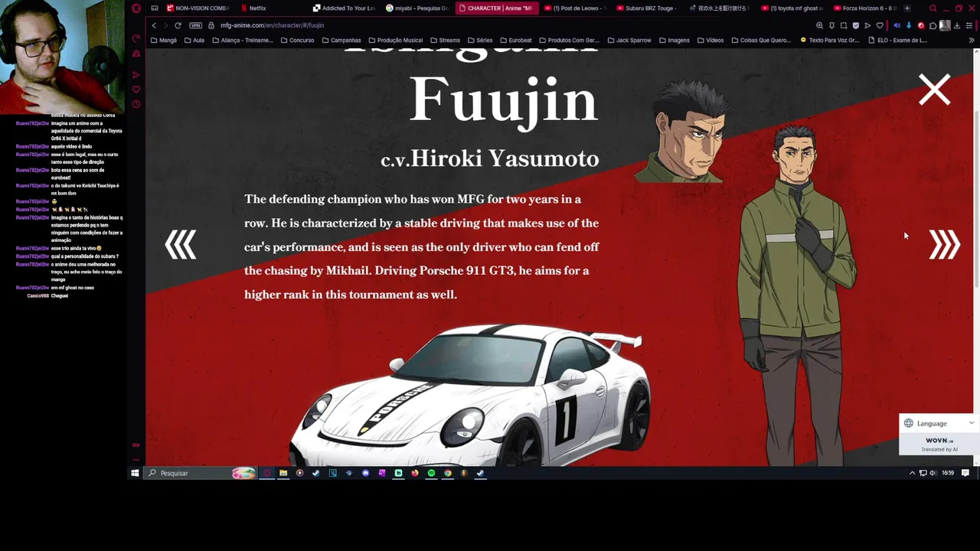This screenshot has height=551, width=980.
Task: Switch to the Post de Leowo tab
Action: point(575,8)
